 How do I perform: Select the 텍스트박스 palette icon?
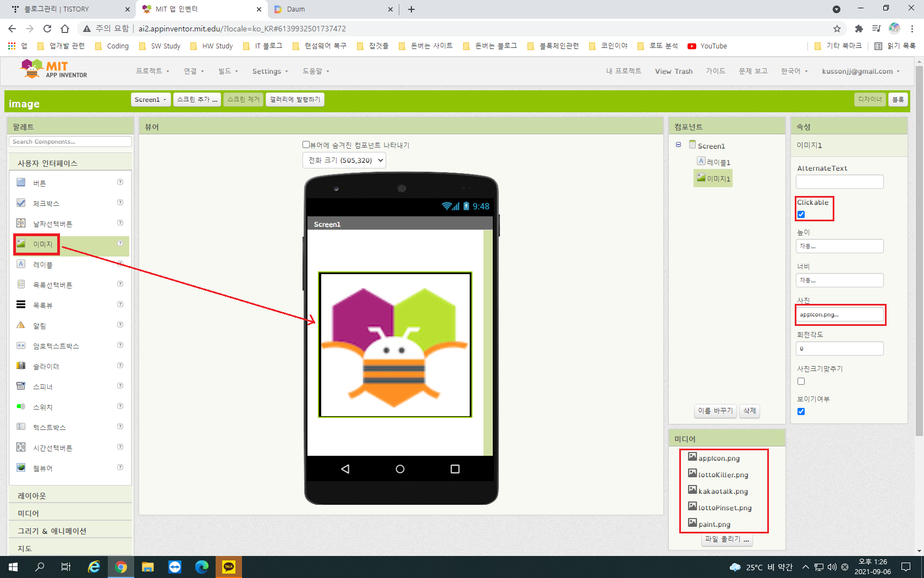pos(21,427)
